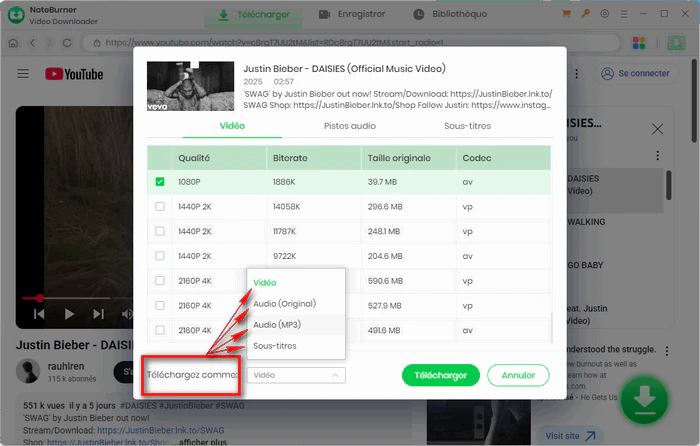Choose Vidéo in the dropdown list
Viewport: 700px width, 446px height.
[x=296, y=283]
